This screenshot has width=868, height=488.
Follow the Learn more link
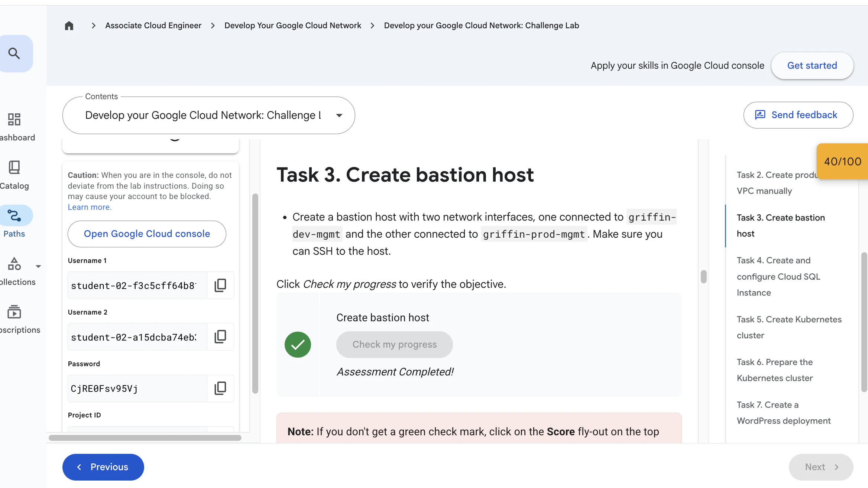[89, 207]
